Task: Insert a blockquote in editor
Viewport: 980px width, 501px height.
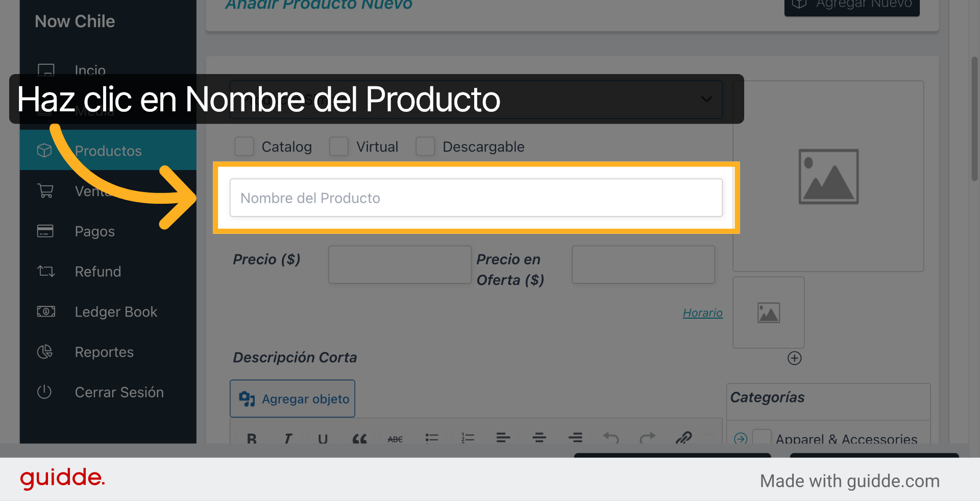Action: click(x=359, y=438)
